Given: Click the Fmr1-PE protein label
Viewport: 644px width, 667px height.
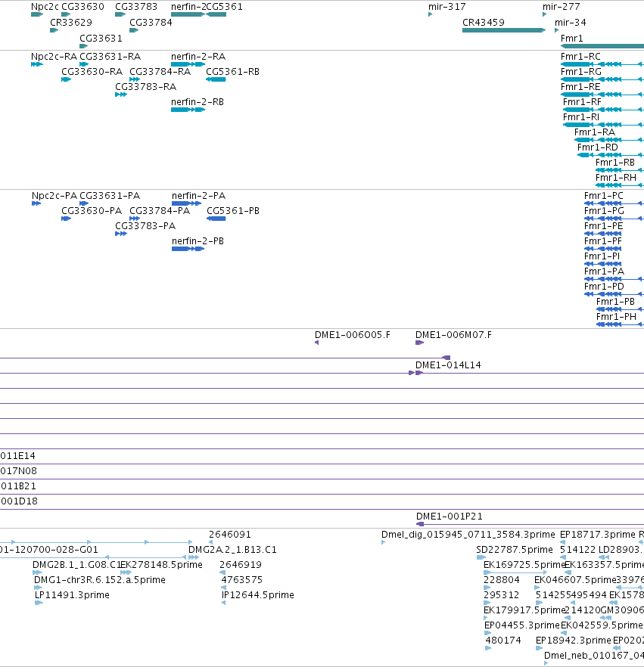Looking at the screenshot, I should click(x=604, y=225).
